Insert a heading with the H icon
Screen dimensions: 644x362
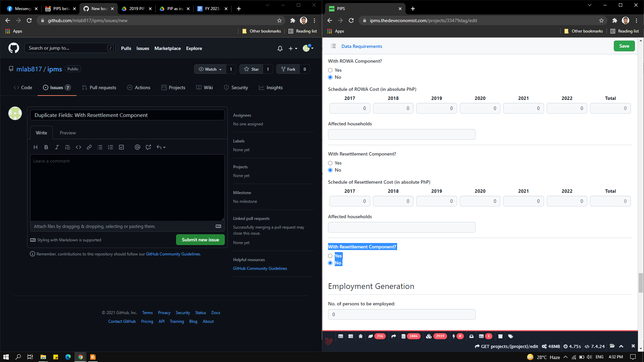coord(36,147)
